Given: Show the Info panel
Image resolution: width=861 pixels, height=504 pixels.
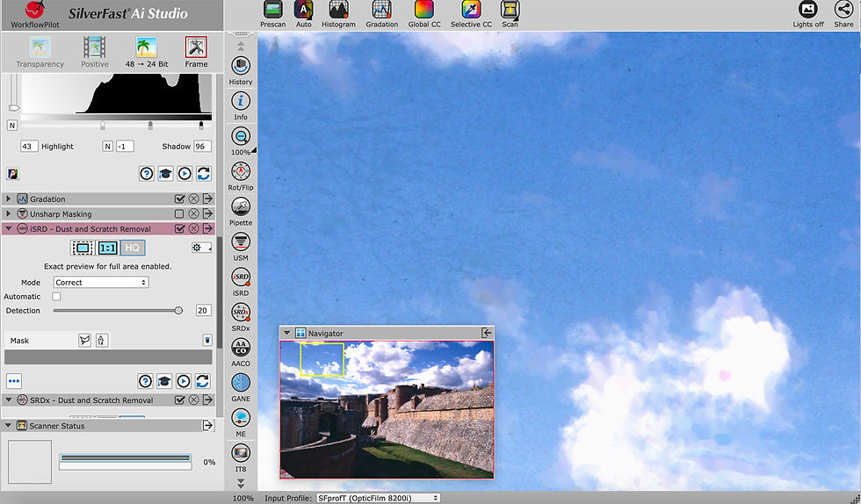Looking at the screenshot, I should coord(241,105).
